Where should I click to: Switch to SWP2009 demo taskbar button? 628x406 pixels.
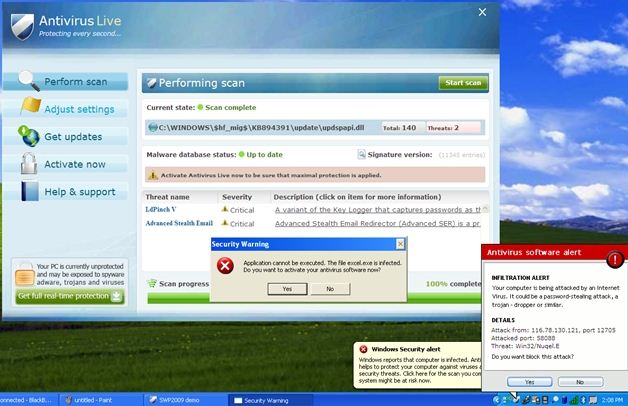pos(185,400)
